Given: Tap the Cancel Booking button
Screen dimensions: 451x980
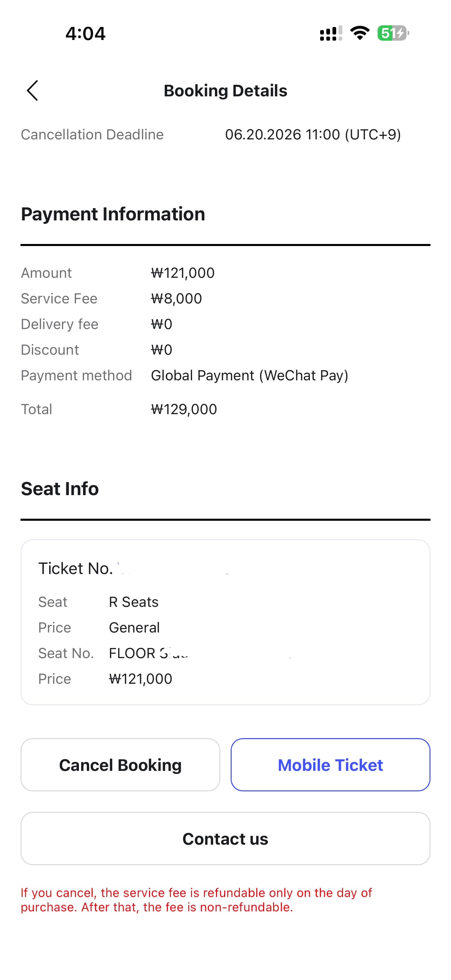Looking at the screenshot, I should (x=120, y=765).
